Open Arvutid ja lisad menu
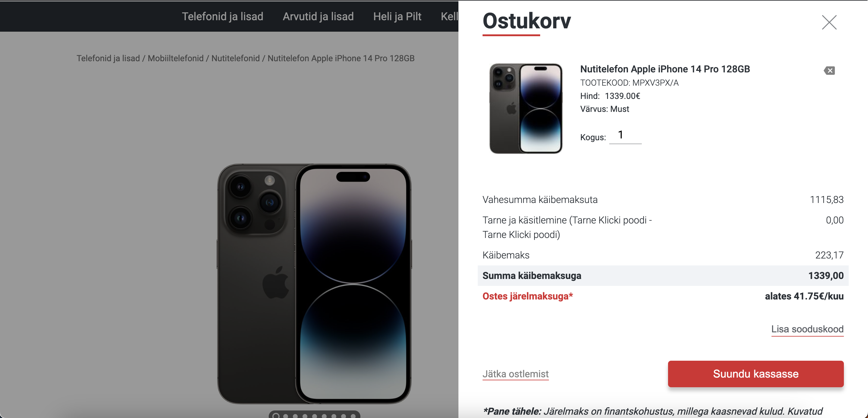Viewport: 868px width, 418px height. tap(318, 16)
